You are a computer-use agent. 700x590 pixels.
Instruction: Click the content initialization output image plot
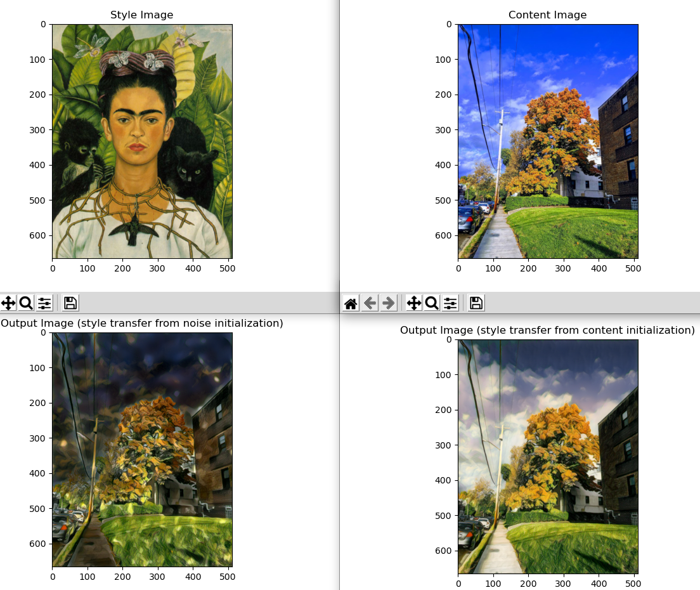tap(548, 457)
